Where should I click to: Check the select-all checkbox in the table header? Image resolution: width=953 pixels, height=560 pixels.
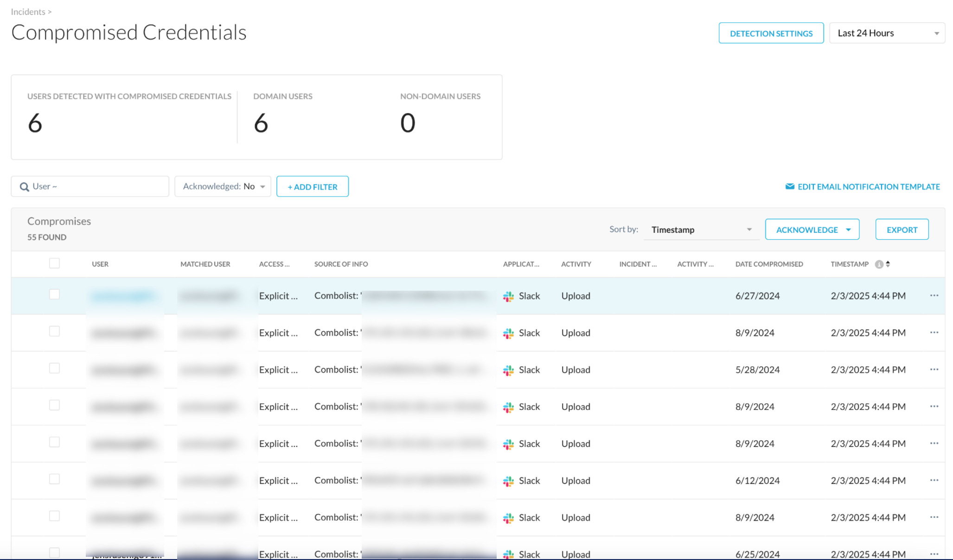tap(55, 263)
